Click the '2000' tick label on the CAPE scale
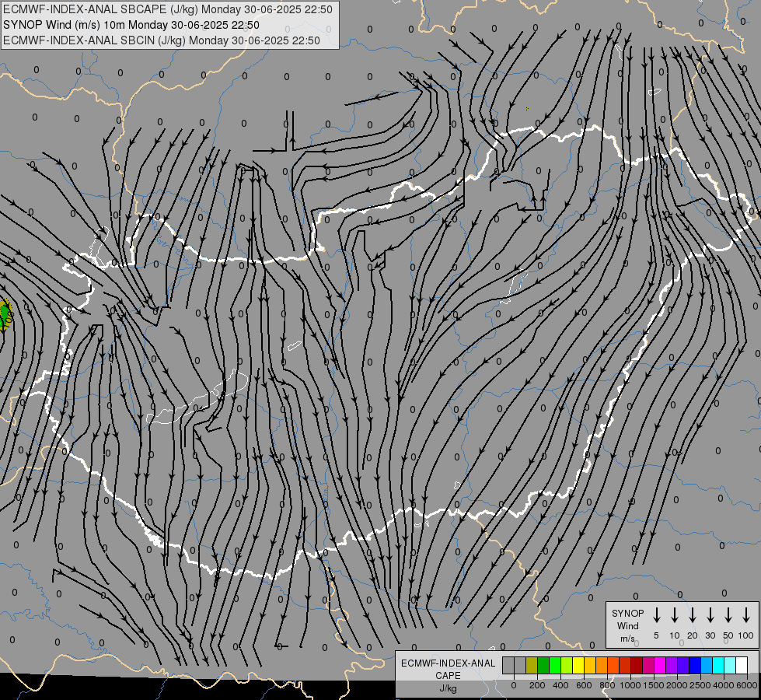This screenshot has width=761, height=700. [677, 685]
